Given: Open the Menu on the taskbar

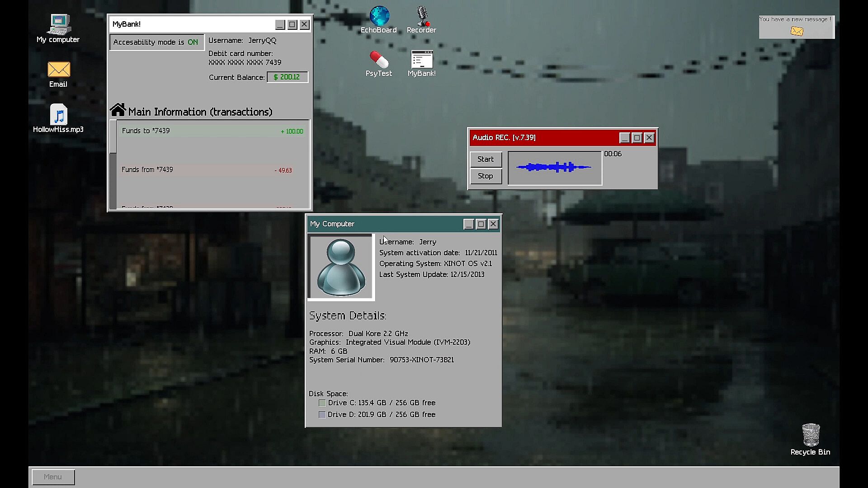Looking at the screenshot, I should pyautogui.click(x=53, y=477).
